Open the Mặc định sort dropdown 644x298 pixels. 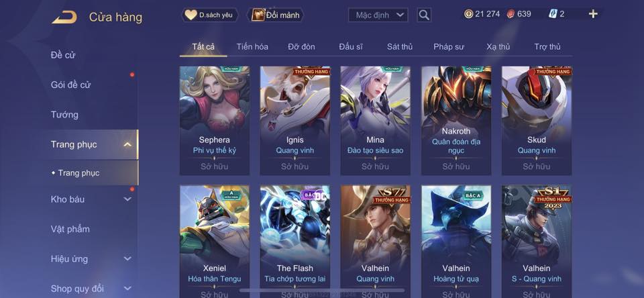coord(378,15)
